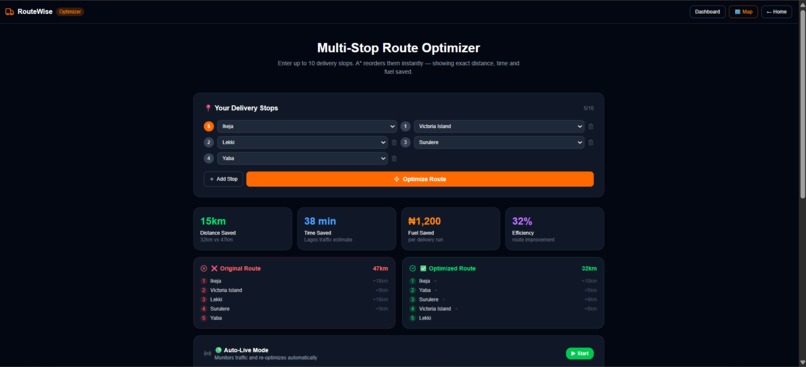Delete the Yaba stop with its trash icon
806x367 pixels.
pos(394,158)
